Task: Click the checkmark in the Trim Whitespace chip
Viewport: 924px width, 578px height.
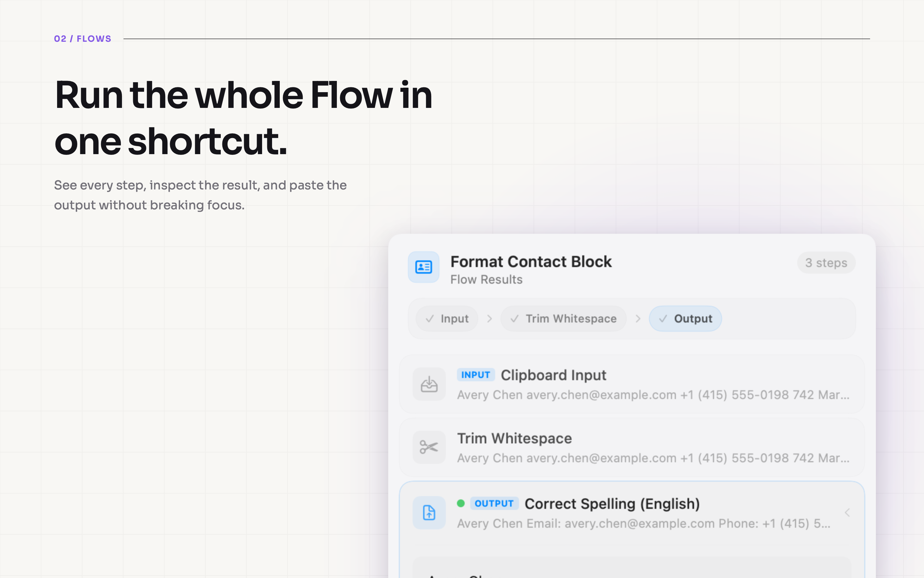Action: tap(515, 319)
